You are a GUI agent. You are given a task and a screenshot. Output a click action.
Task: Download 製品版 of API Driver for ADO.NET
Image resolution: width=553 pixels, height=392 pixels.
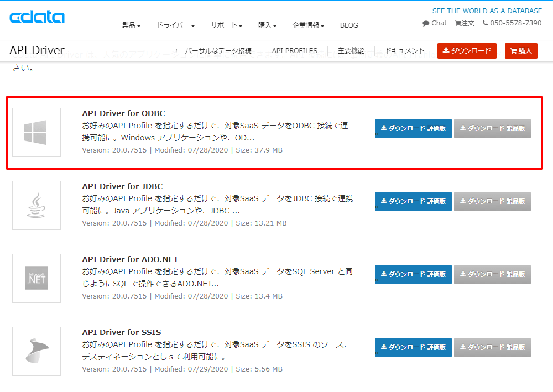[x=492, y=274]
